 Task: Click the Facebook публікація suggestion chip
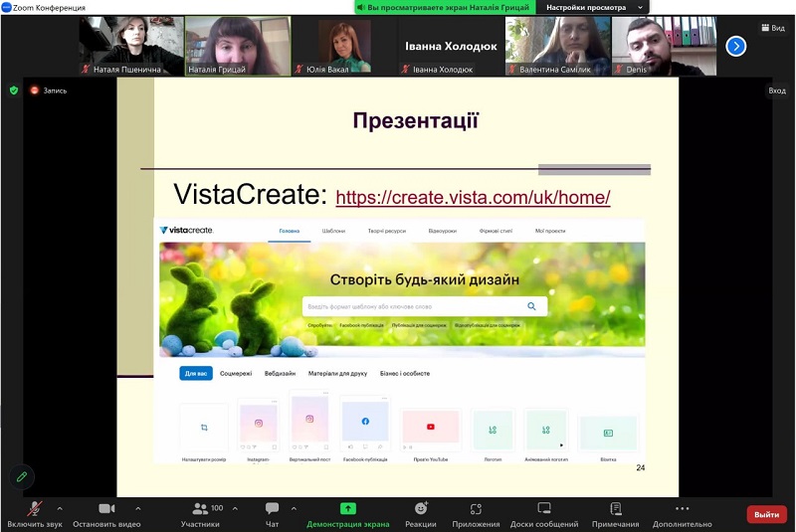[x=361, y=325]
